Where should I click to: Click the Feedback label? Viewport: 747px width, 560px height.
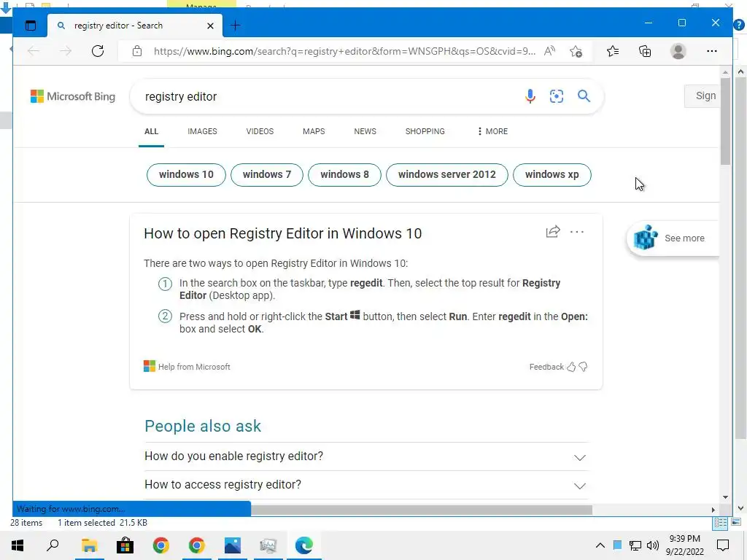(546, 367)
